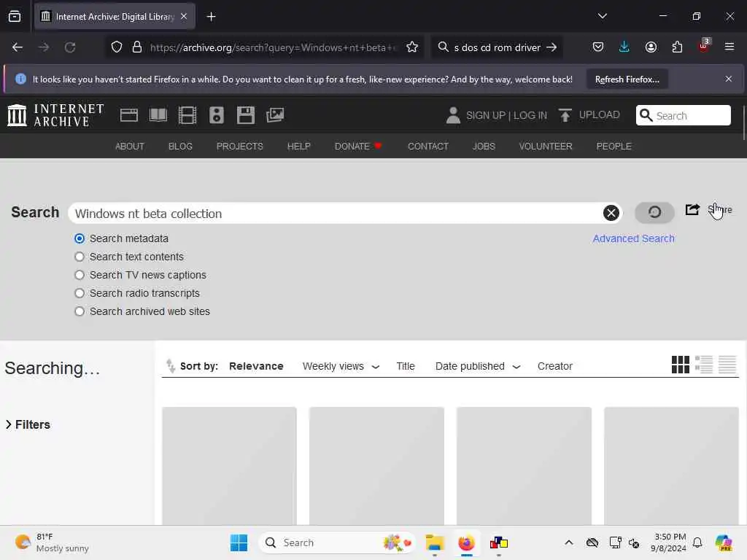Open the HELP menu item

pyautogui.click(x=298, y=146)
